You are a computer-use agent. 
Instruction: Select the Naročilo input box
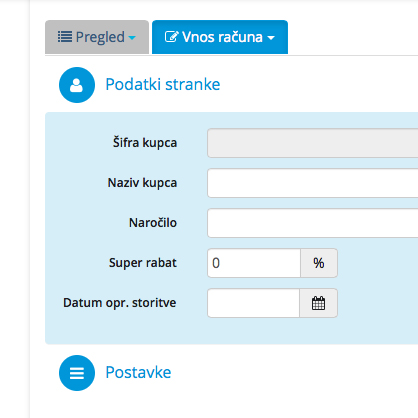[x=313, y=223]
